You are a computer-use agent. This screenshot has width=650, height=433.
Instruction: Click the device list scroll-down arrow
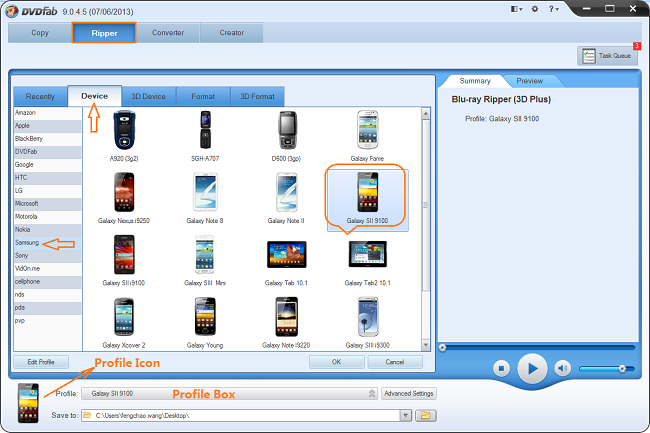point(426,345)
